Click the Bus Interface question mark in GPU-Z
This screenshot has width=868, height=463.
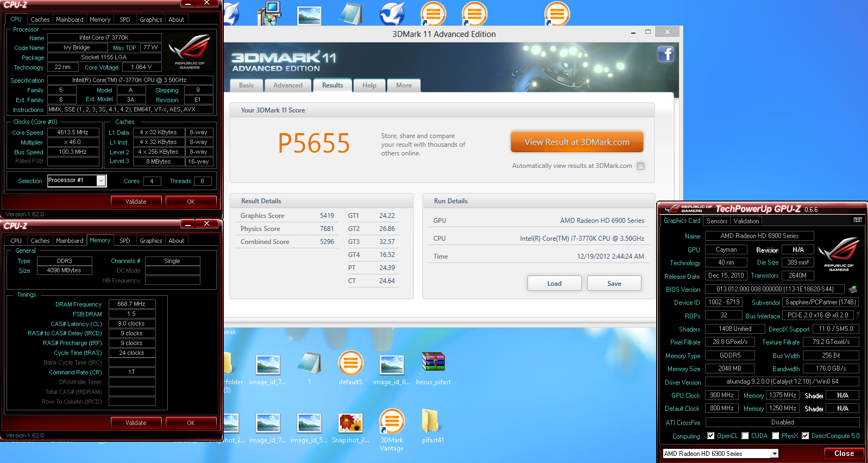click(857, 315)
